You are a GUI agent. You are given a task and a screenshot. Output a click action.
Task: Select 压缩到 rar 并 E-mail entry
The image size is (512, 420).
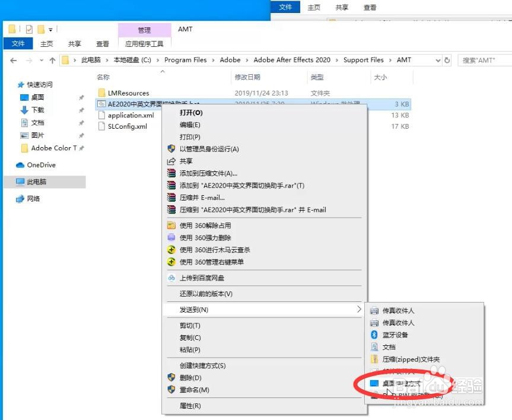click(x=252, y=209)
